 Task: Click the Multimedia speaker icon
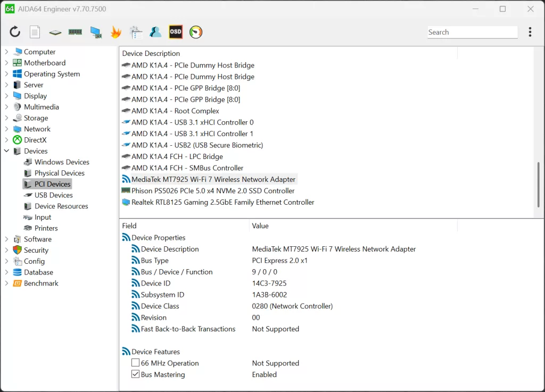pos(18,107)
